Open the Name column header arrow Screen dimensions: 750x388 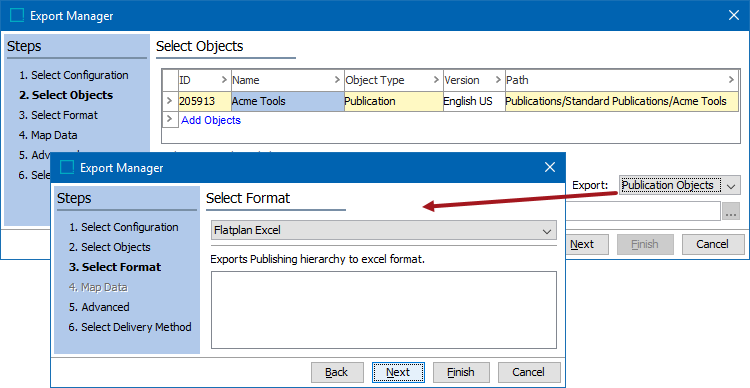pyautogui.click(x=337, y=79)
